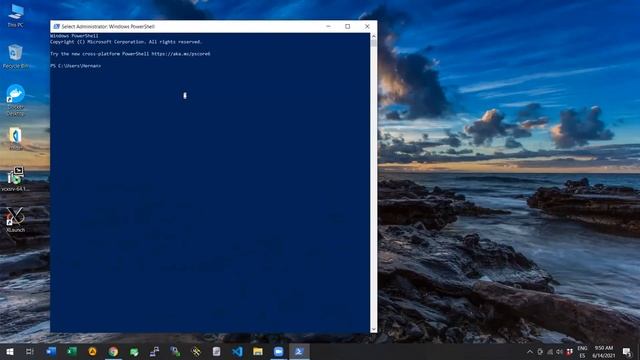Close the PowerShell window
The width and height of the screenshot is (640, 360).
click(367, 26)
